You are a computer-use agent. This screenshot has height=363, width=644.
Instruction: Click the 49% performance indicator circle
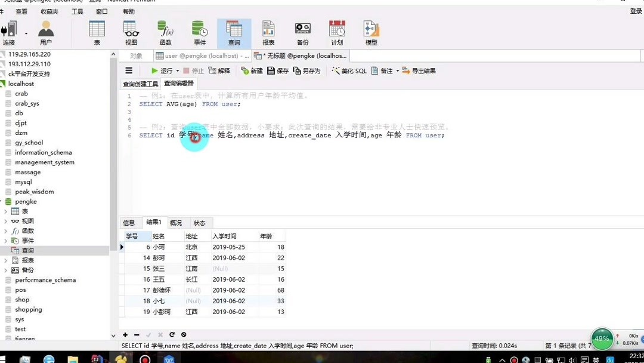(602, 339)
